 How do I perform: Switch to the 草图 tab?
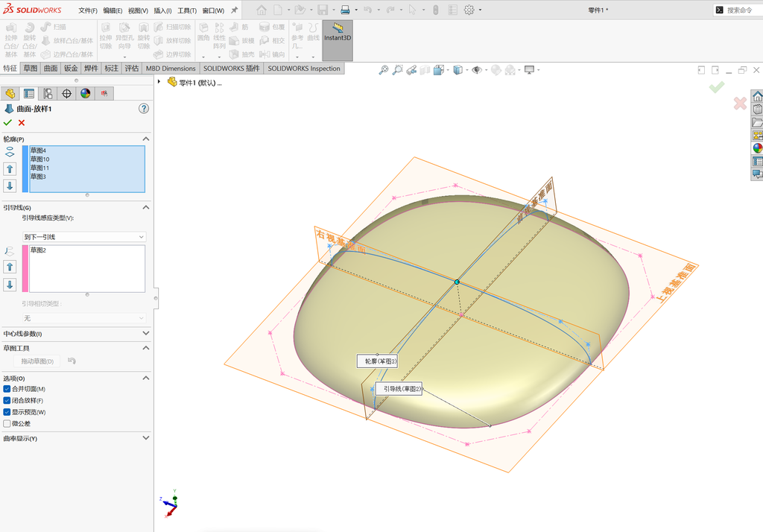(x=30, y=68)
